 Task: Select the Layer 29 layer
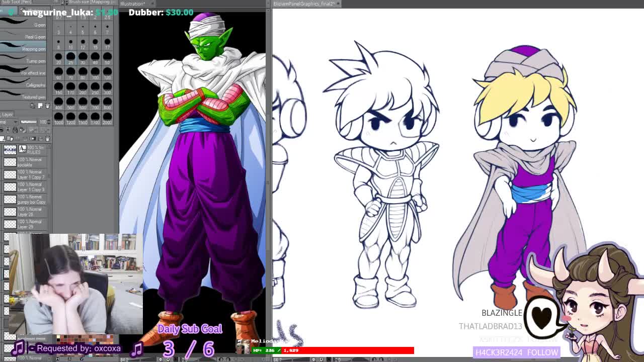[25, 224]
